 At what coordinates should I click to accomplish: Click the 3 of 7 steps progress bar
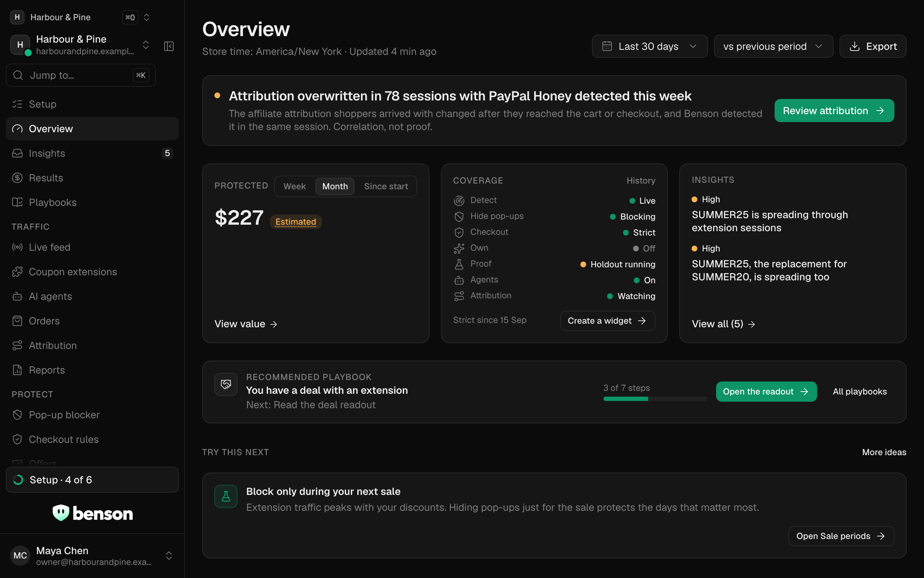click(x=655, y=399)
